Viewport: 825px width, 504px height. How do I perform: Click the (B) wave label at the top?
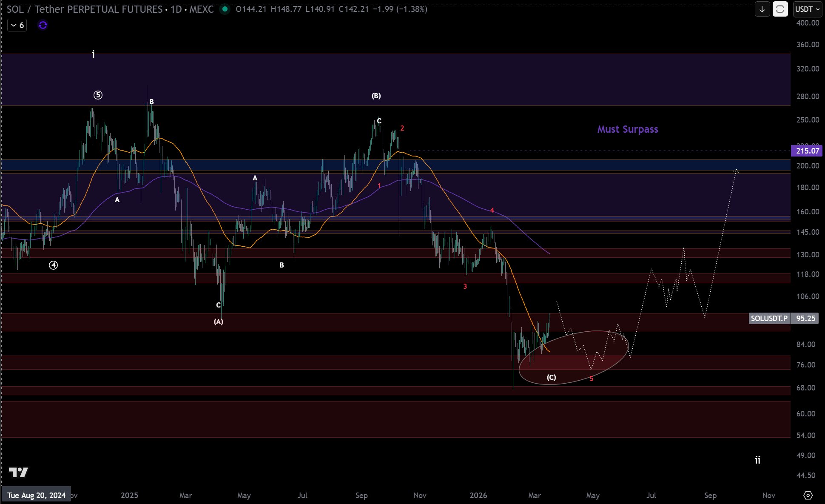(x=376, y=96)
